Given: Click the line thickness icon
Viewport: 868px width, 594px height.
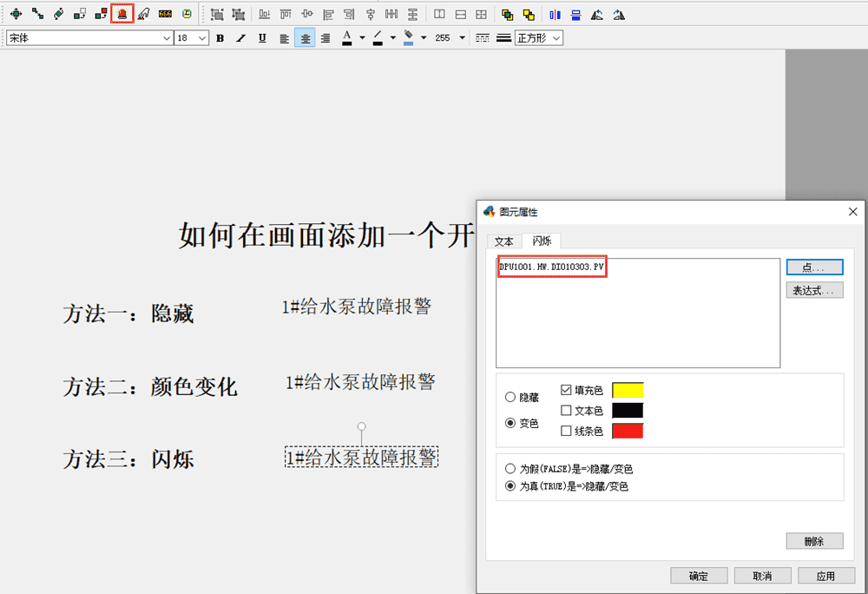Looking at the screenshot, I should (503, 37).
